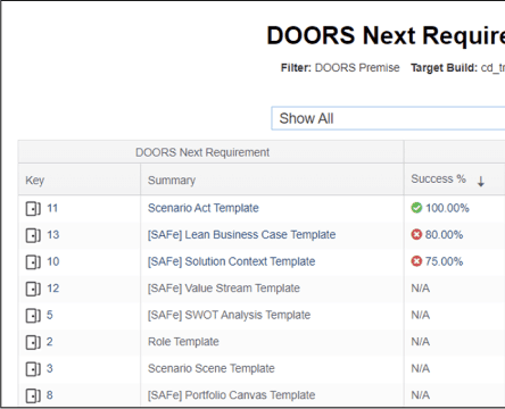
Task: Open [SAFe] Solution Context Template link
Action: 231,261
